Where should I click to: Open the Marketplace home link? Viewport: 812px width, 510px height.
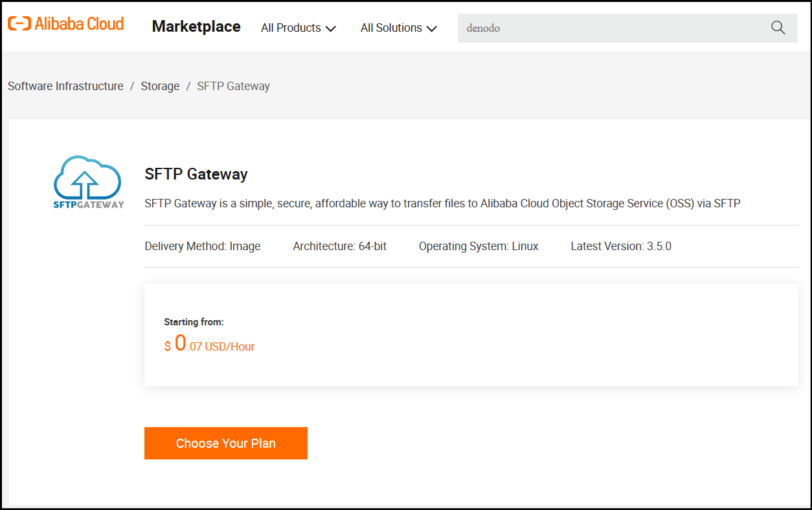pos(196,27)
